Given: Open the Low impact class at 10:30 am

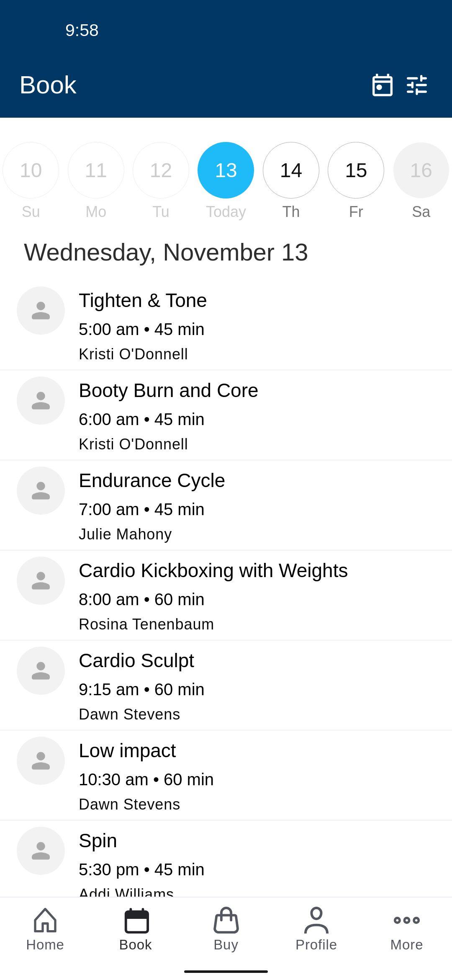Looking at the screenshot, I should tap(226, 776).
